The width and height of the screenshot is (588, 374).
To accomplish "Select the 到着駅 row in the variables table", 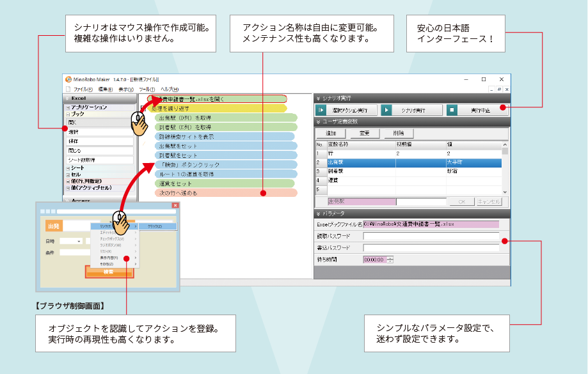I will (x=409, y=172).
